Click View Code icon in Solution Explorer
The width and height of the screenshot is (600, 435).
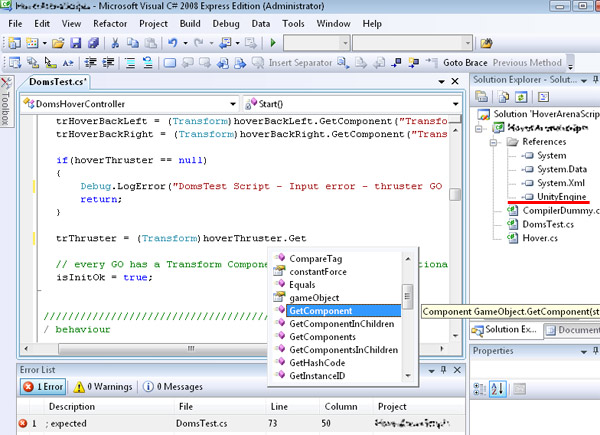pyautogui.click(x=543, y=97)
